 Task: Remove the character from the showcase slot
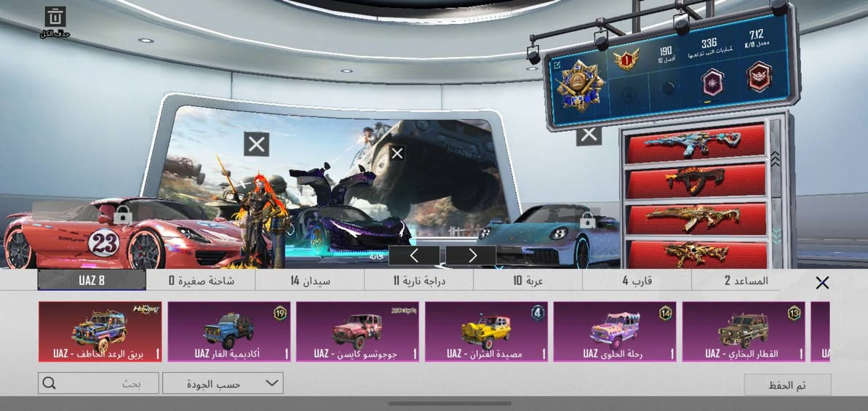click(256, 144)
